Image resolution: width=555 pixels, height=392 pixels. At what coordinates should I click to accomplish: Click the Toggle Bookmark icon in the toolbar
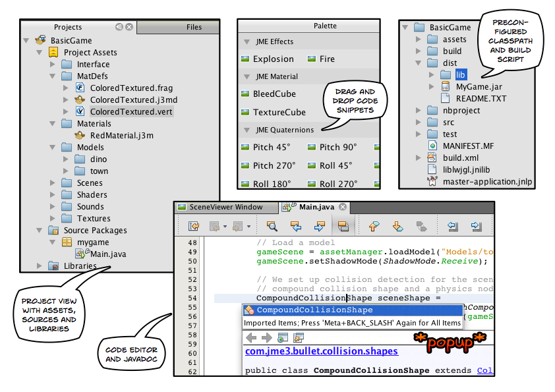(x=344, y=225)
